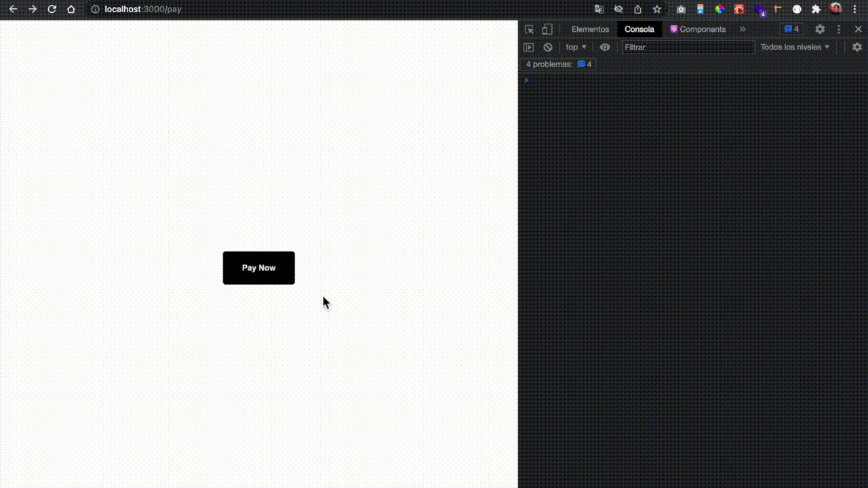The image size is (868, 488).
Task: Open the React Components tab
Action: pyautogui.click(x=698, y=29)
